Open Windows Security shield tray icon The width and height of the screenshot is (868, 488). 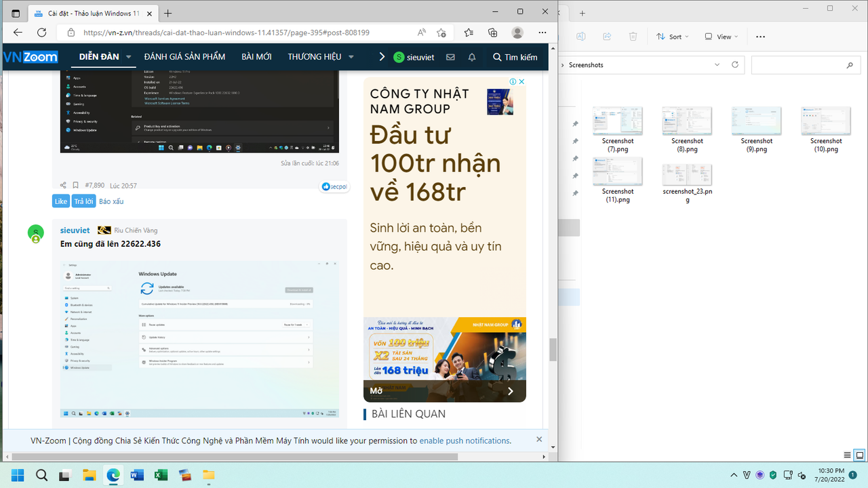773,475
